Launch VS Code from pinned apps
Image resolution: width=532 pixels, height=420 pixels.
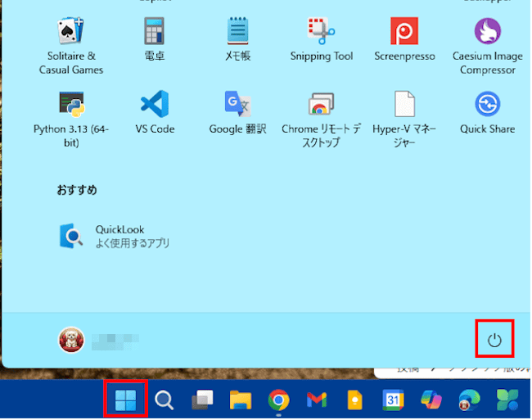click(x=155, y=112)
